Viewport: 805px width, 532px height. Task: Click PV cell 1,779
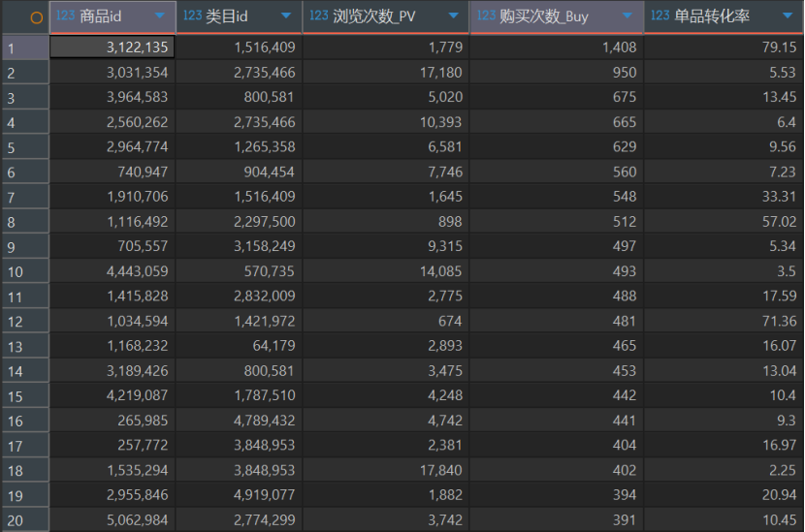[386, 47]
